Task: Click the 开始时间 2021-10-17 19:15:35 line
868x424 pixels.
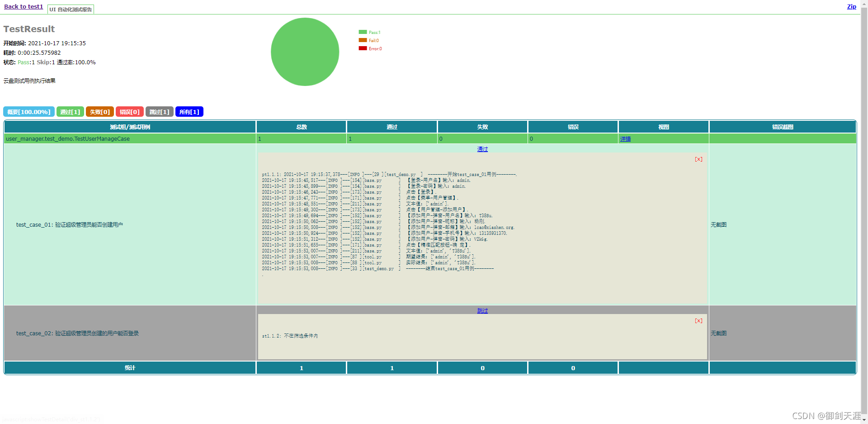Action: point(44,43)
